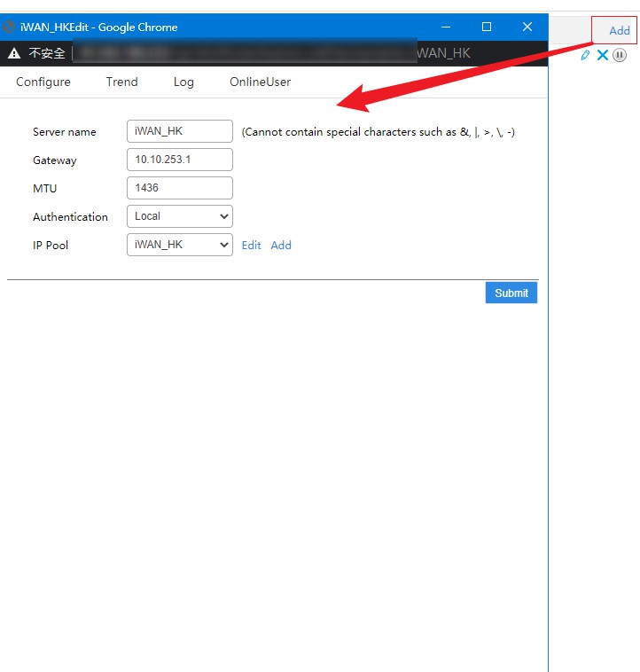Viewport: 640px width, 672px height.
Task: Click the iWAN_HKEdit window title text
Action: pos(99,27)
